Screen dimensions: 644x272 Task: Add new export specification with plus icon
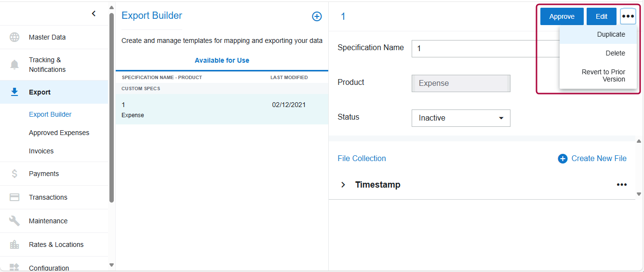pyautogui.click(x=317, y=16)
